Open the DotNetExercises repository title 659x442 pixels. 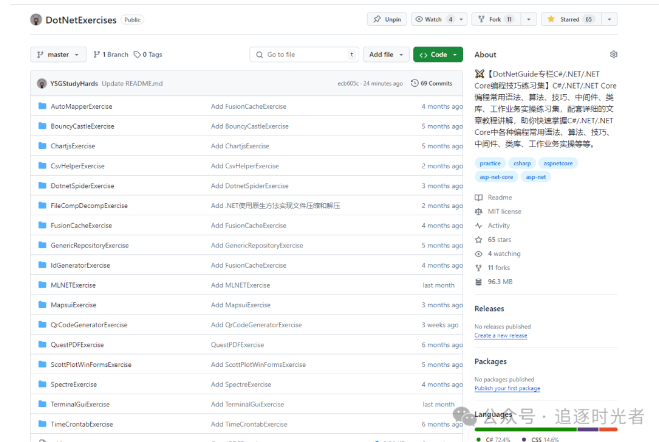point(81,20)
